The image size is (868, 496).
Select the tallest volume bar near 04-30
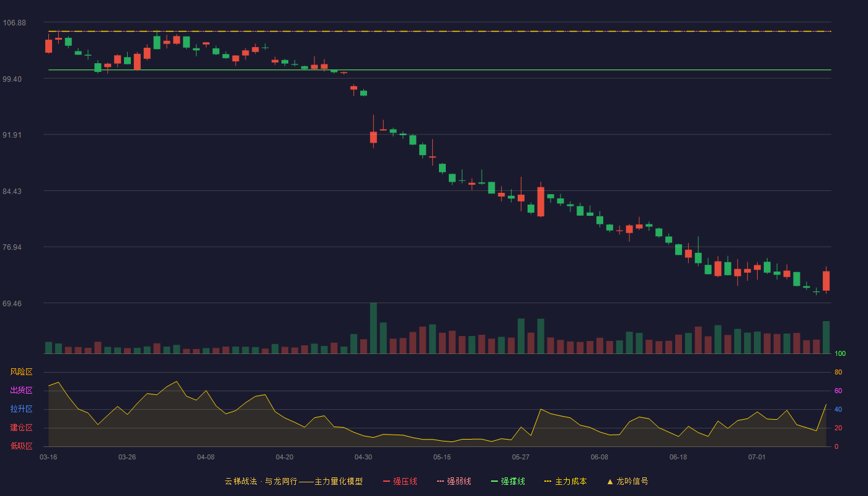point(373,328)
